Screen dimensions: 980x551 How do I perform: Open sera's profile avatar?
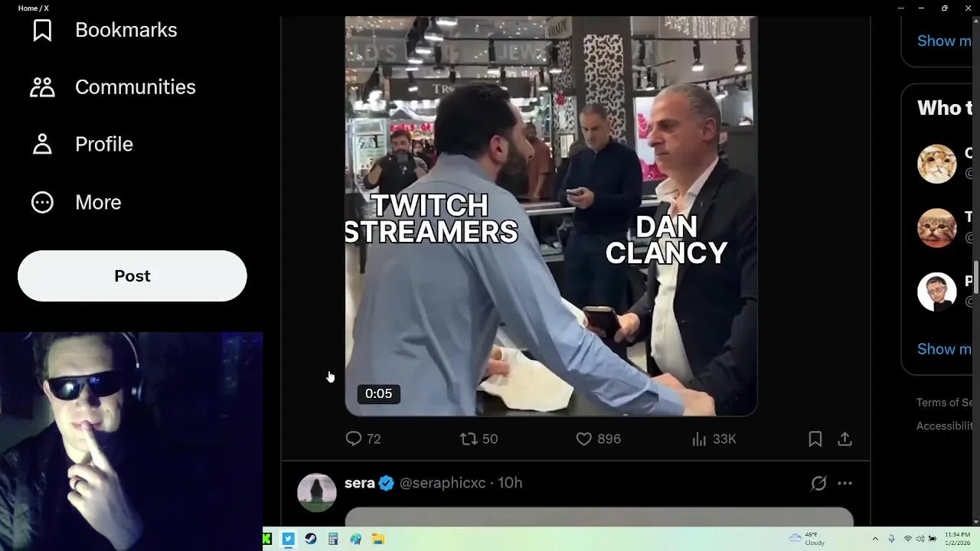tap(317, 493)
